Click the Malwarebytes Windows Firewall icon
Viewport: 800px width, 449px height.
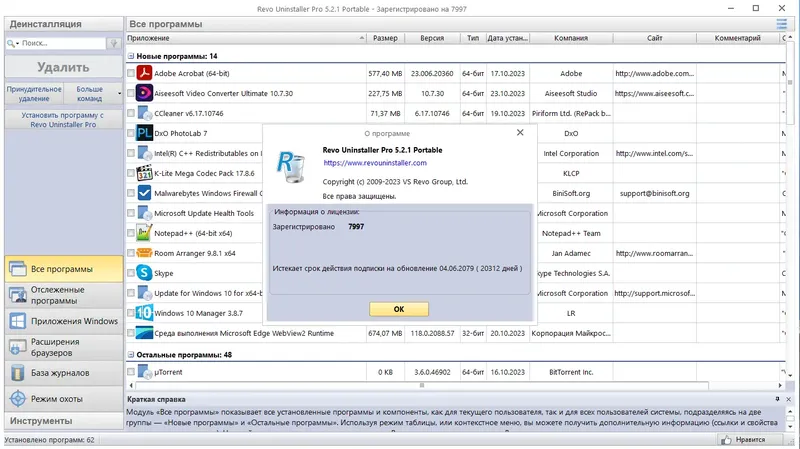tap(144, 193)
